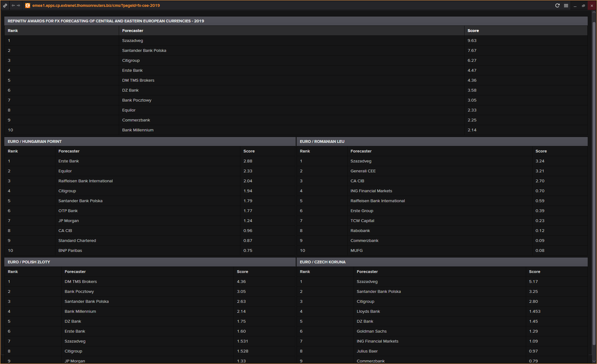The width and height of the screenshot is (597, 364).
Task: Select Goldman Sachs row
Action: click(x=442, y=331)
